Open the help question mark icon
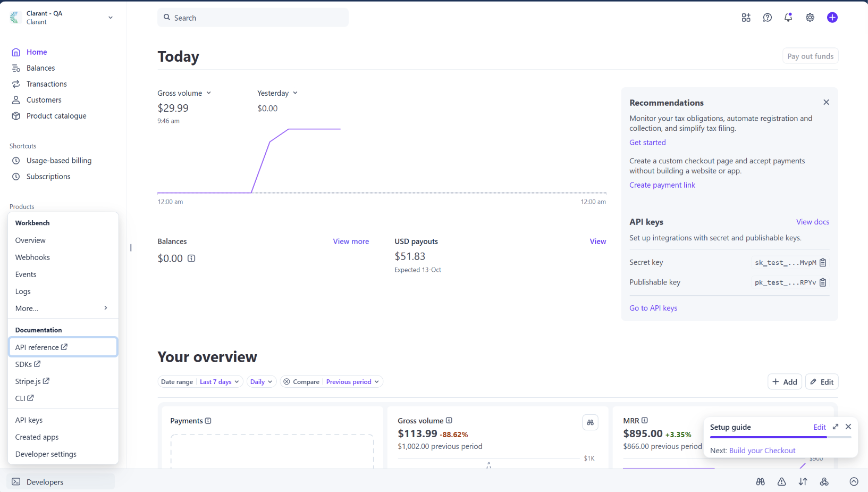This screenshot has width=868, height=492. pos(768,18)
